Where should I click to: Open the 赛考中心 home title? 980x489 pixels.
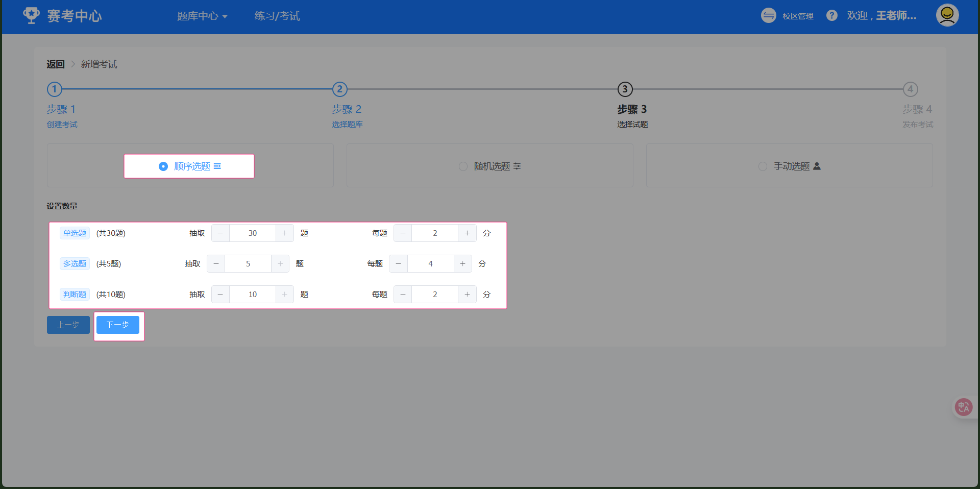pos(75,16)
